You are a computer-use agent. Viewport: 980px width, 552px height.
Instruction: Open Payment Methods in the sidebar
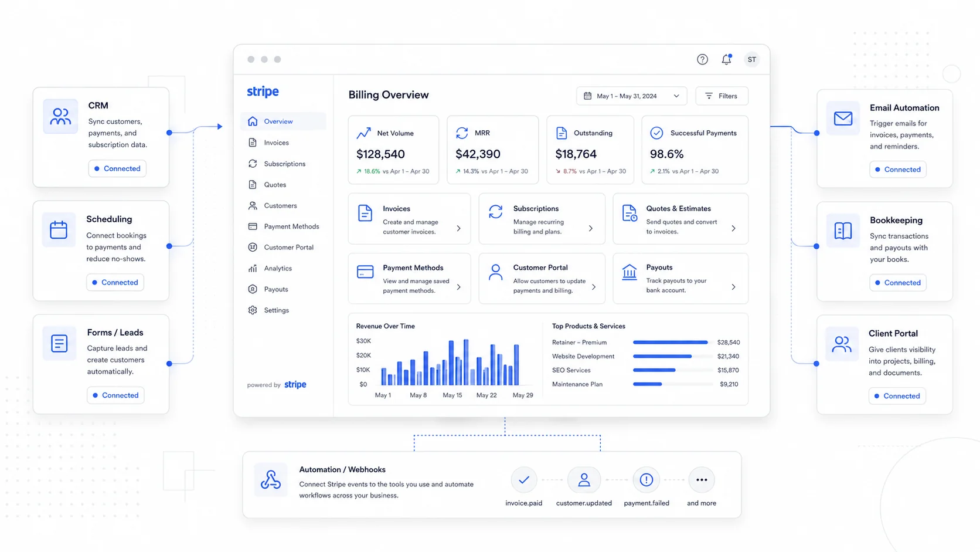[284, 226]
